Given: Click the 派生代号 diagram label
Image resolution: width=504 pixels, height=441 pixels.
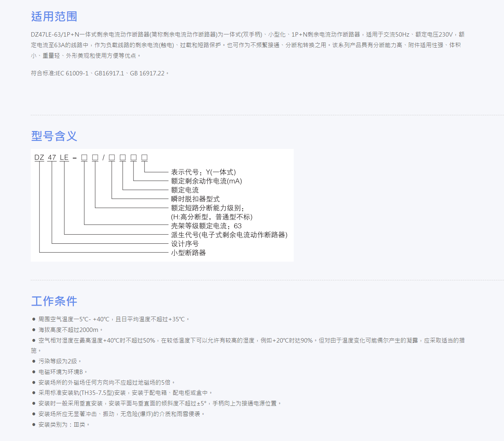Looking at the screenshot, I should point(229,235).
